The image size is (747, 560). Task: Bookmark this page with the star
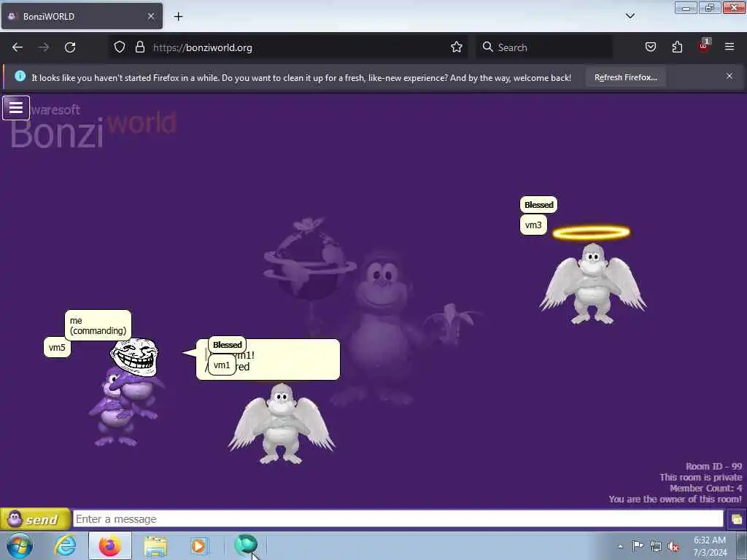[457, 47]
